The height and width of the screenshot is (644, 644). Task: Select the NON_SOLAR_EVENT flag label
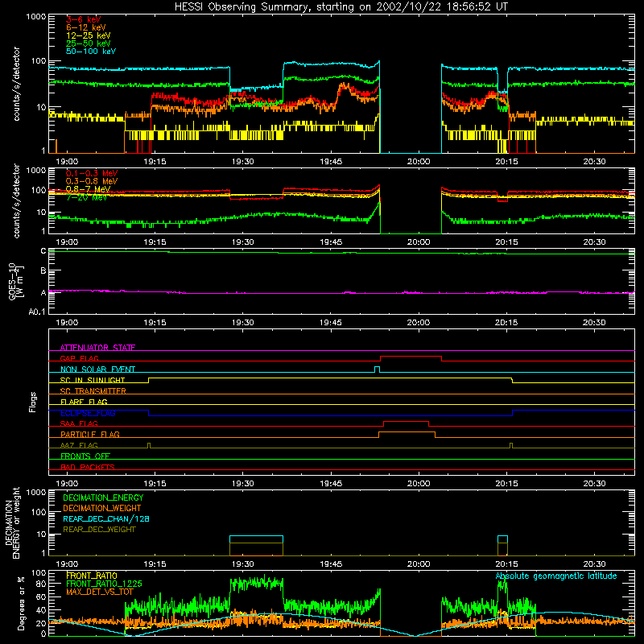pos(97,369)
